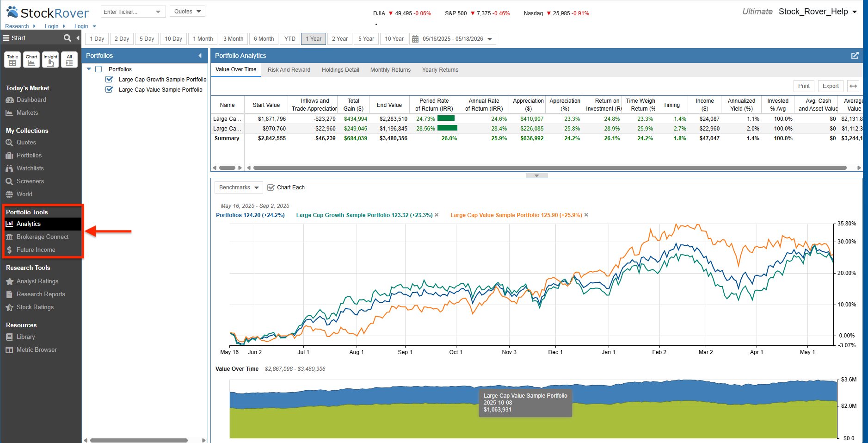Open the All views icon
Image resolution: width=868 pixels, height=443 pixels.
[69, 60]
